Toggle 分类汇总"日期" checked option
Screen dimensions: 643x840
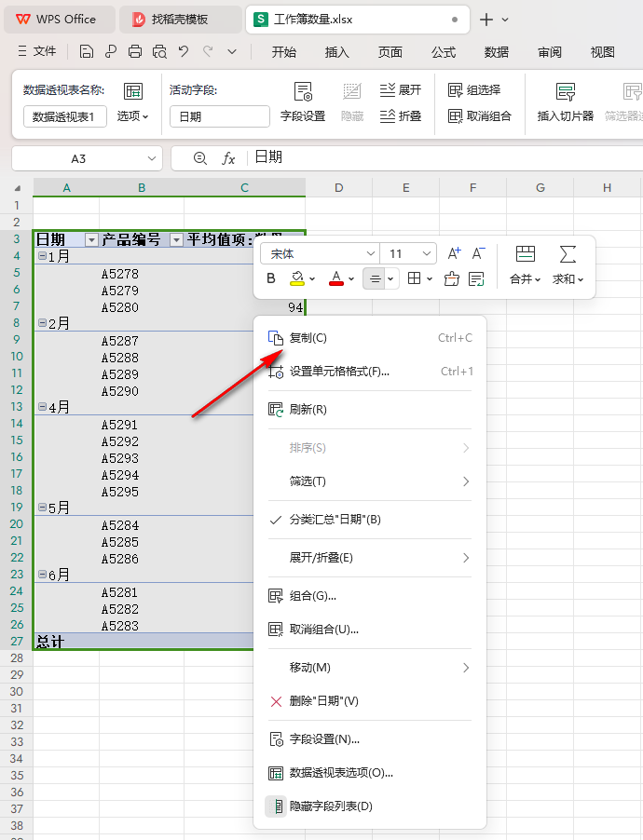point(370,520)
